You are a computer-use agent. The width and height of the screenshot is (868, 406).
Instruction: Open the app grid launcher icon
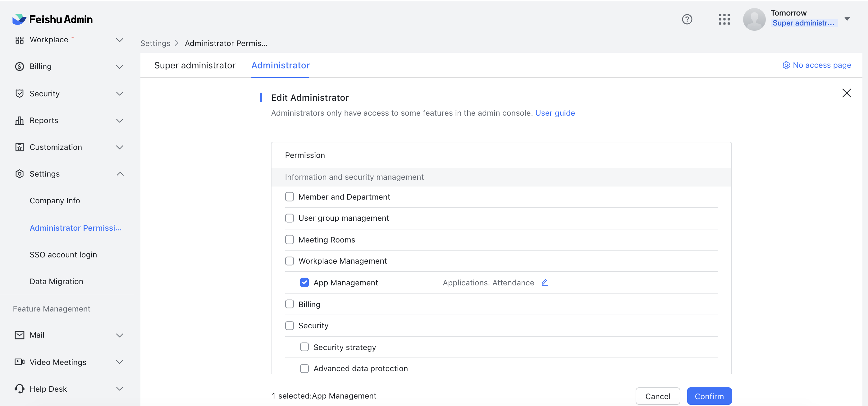pos(724,19)
